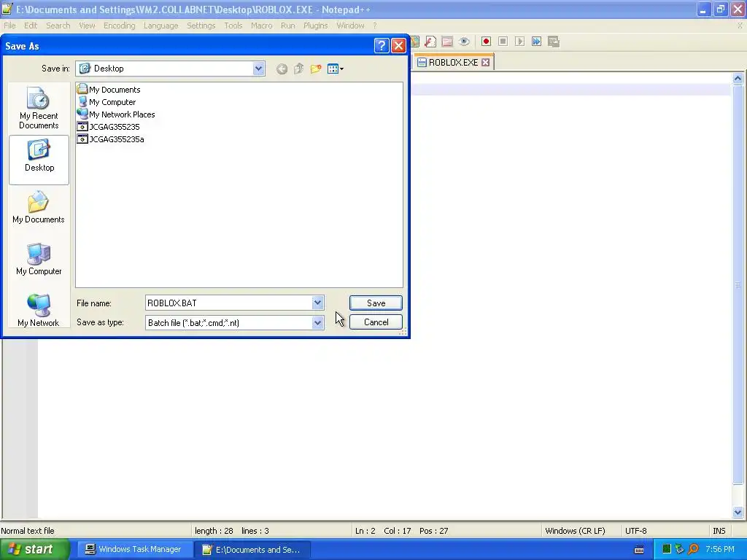Image resolution: width=747 pixels, height=560 pixels.
Task: Open the Plugins menu
Action: (315, 26)
